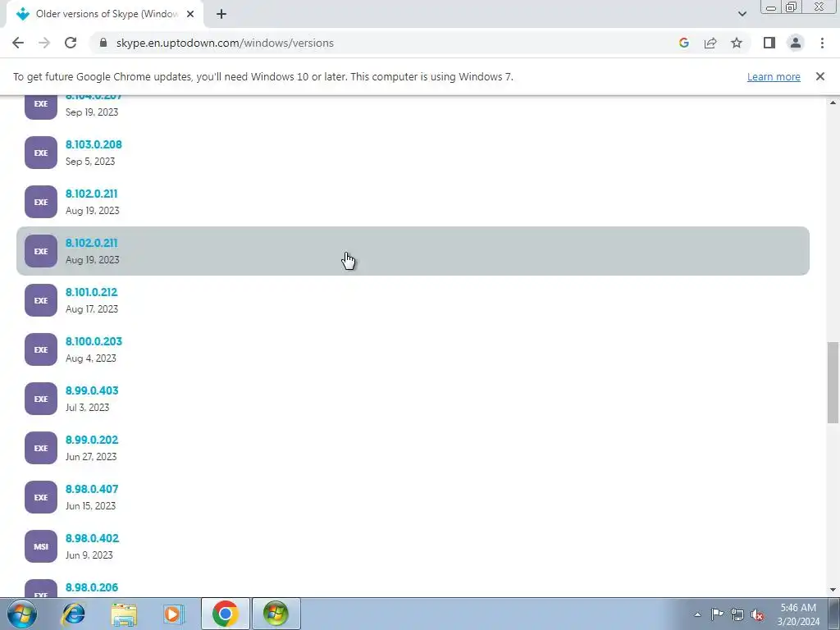The height and width of the screenshot is (630, 840).
Task: Close the Older versions of Skype tab
Action: tap(190, 14)
